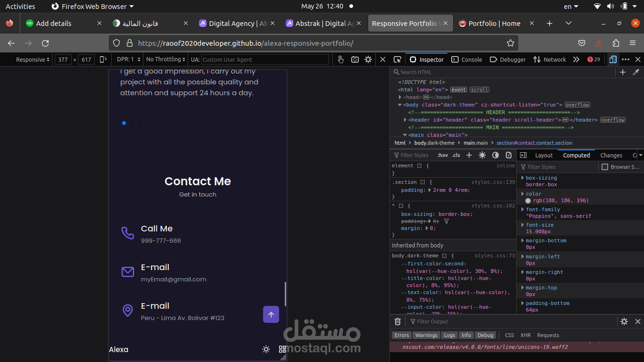
Task: Expand box-sizing computed property
Action: pos(522,178)
